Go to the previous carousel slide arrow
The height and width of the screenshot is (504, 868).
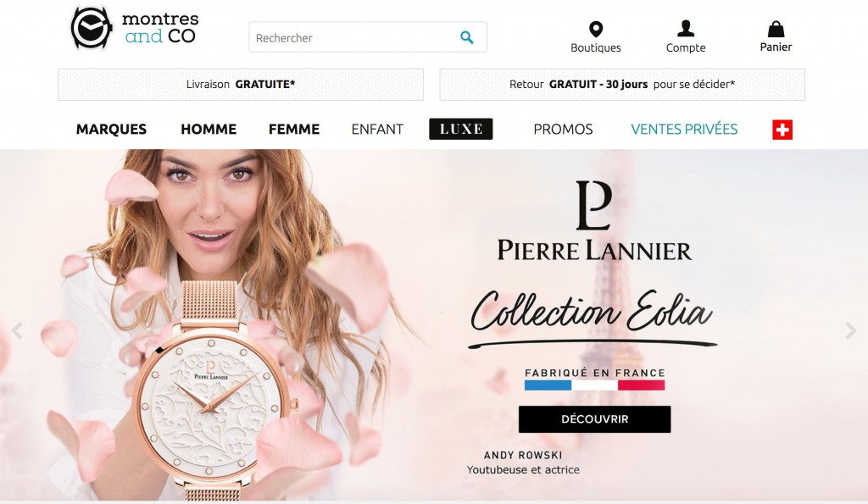[x=17, y=331]
